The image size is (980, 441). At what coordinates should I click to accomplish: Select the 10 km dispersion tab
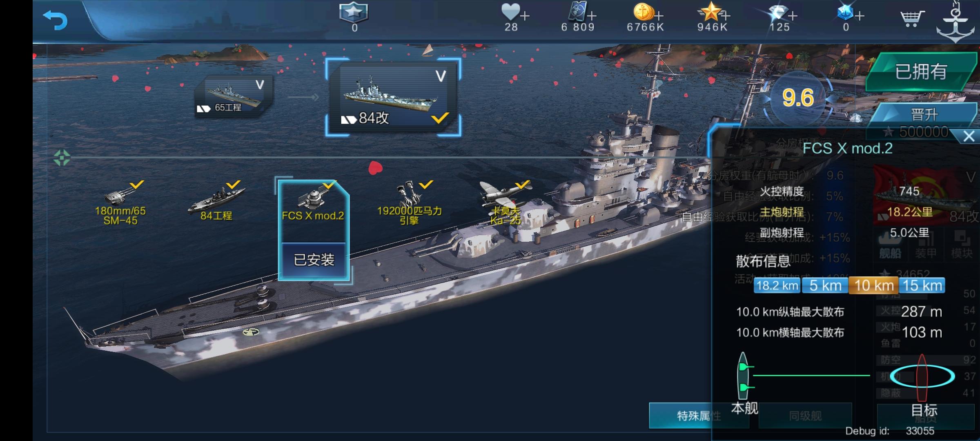873,285
